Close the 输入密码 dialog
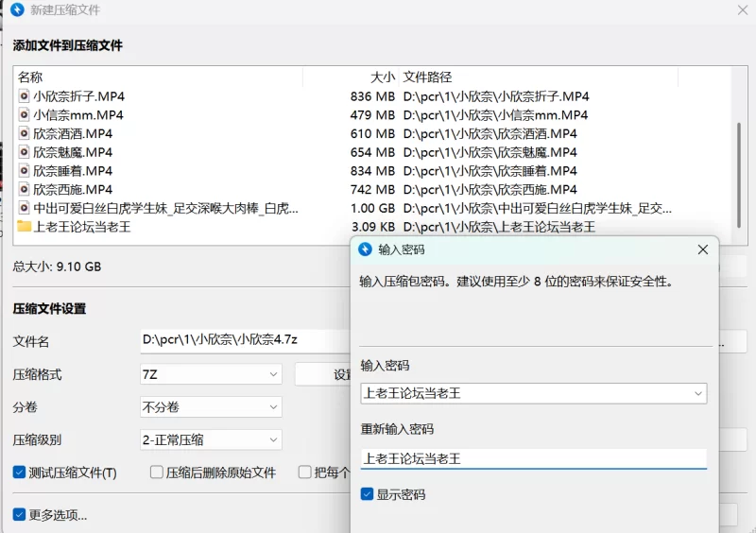The image size is (756, 533). click(702, 249)
